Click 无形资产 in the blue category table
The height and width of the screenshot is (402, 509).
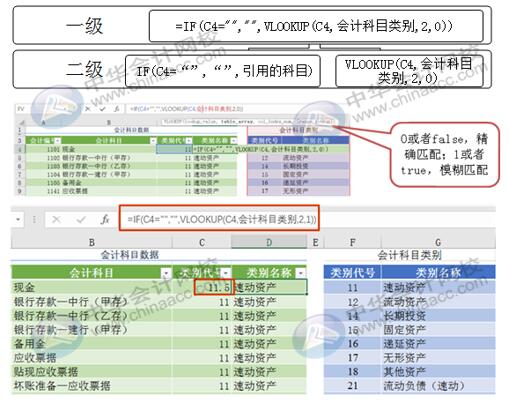tap(438, 358)
